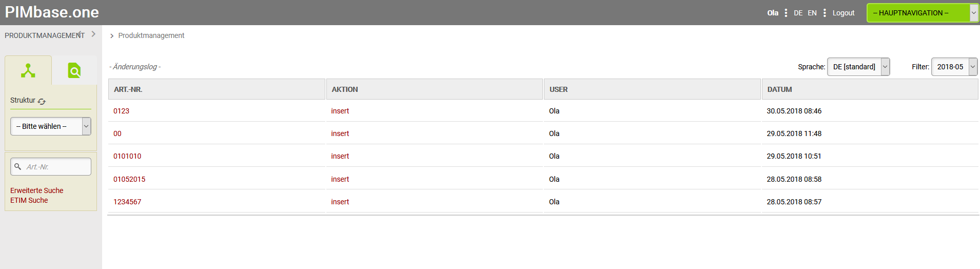The image size is (980, 269).
Task: Expand the Bitte wählen structure dropdown
Action: 50,126
